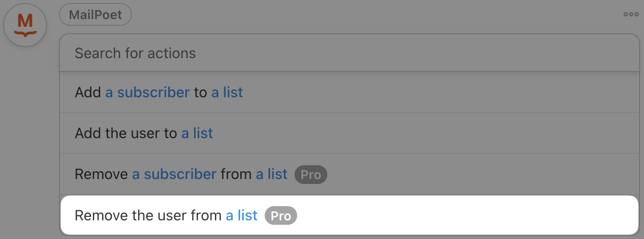The image size is (644, 239).
Task: Click the word 'Remove' in the subscriber action
Action: pos(101,174)
